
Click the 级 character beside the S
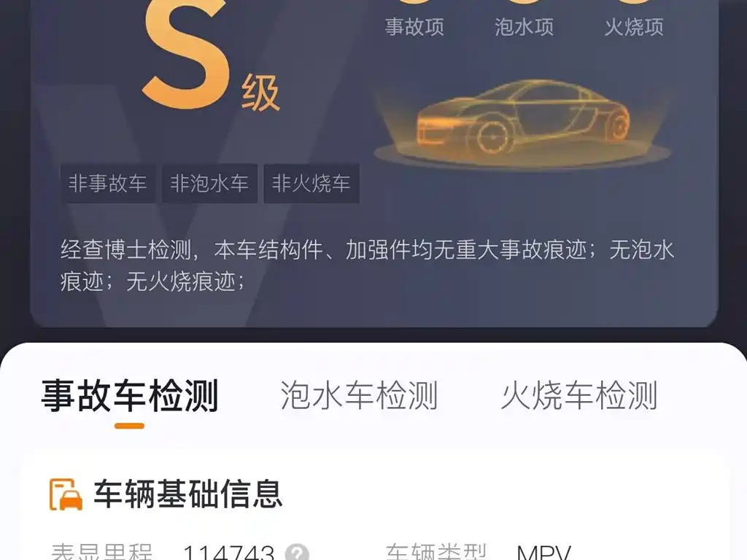point(260,94)
